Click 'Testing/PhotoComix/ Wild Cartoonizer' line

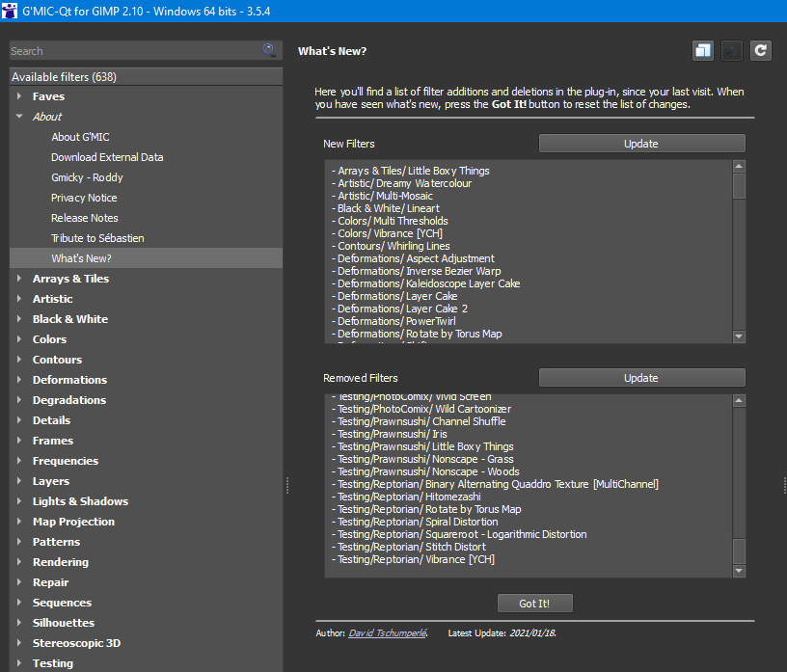pos(421,409)
